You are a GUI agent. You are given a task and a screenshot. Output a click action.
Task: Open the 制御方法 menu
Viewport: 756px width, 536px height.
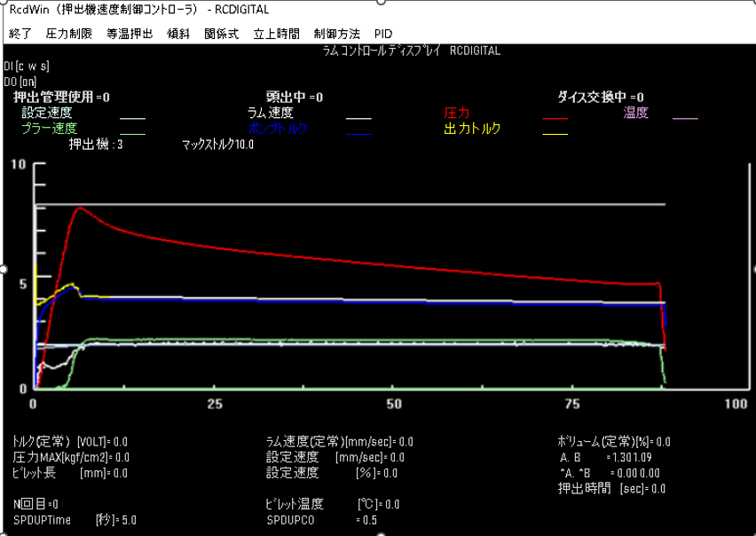pos(336,34)
